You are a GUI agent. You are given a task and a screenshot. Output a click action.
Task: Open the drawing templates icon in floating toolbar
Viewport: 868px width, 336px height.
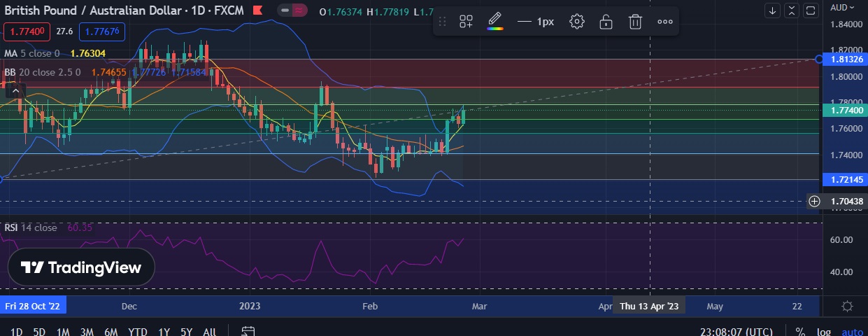click(466, 22)
